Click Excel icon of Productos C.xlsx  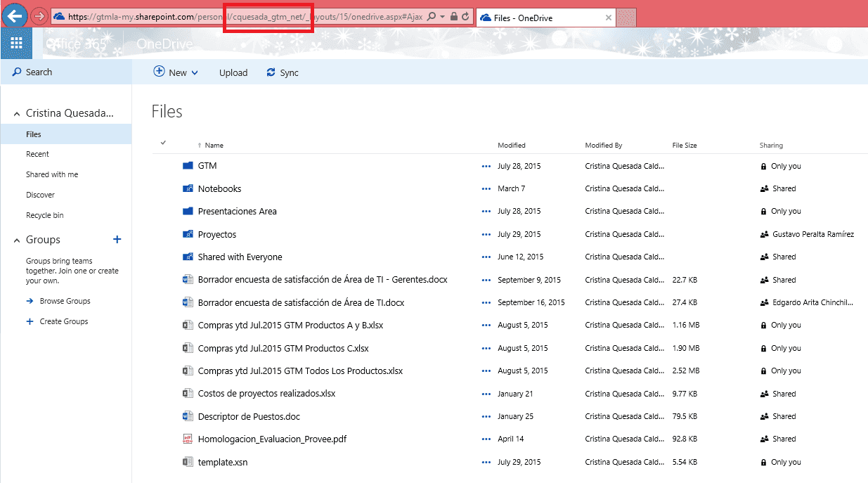pos(188,348)
